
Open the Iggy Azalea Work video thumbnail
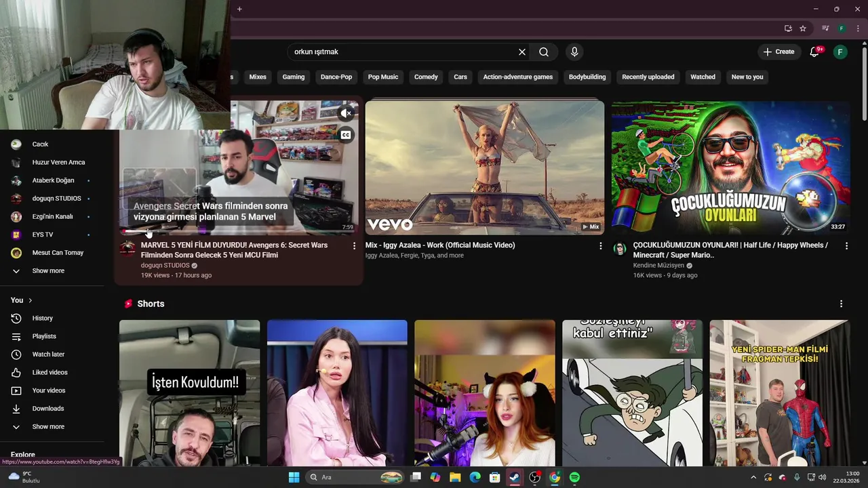[x=485, y=168]
